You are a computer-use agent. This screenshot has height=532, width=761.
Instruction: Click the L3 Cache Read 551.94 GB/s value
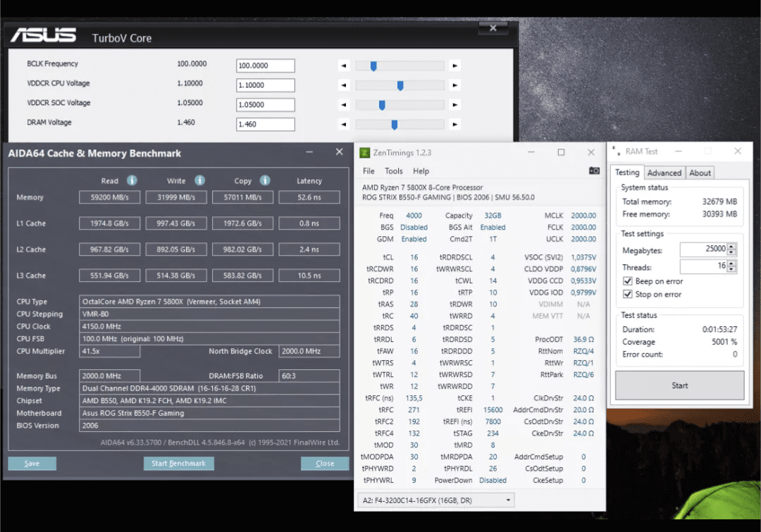coord(110,276)
